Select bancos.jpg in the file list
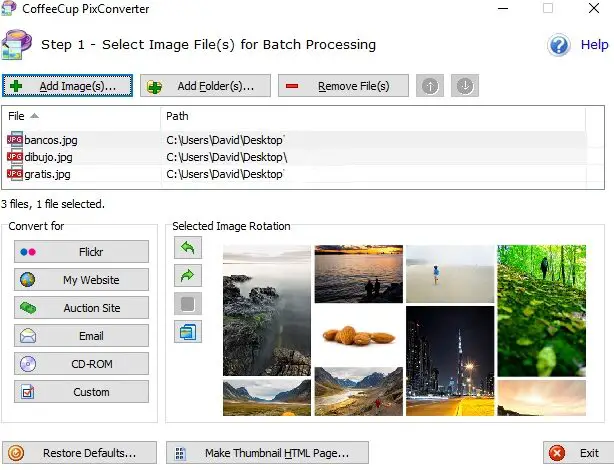 point(47,140)
